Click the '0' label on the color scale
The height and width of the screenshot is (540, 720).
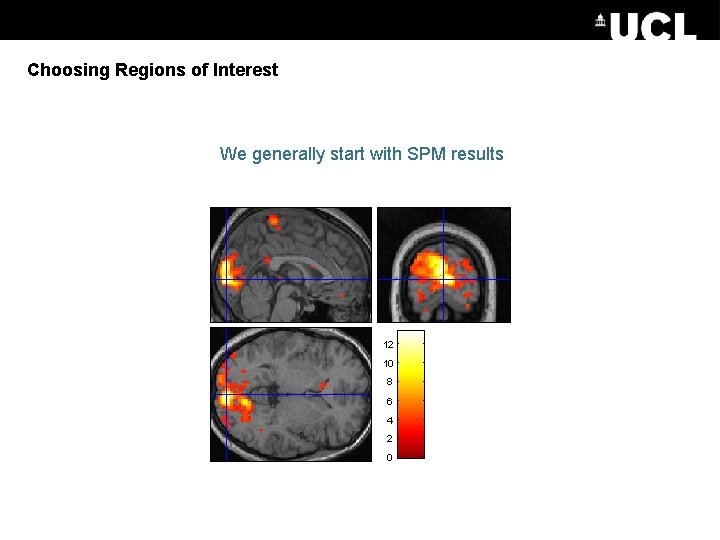[x=389, y=457]
